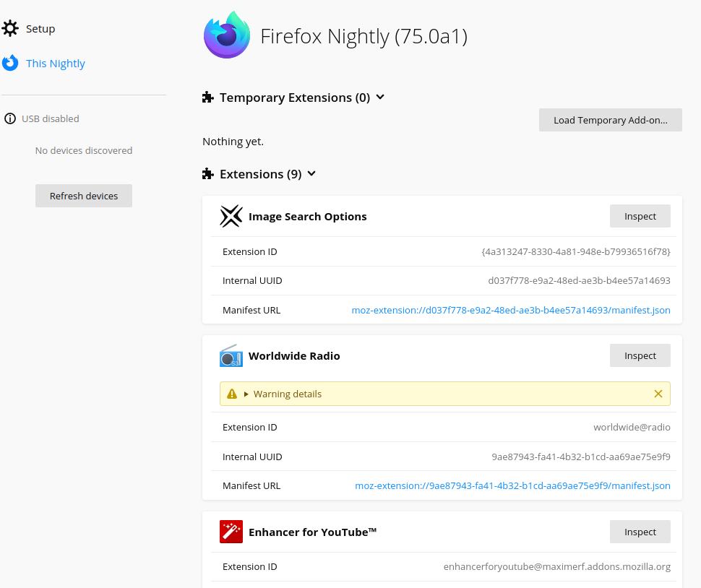
Task: Click the Enhancer for YouTube wand icon
Action: click(231, 532)
